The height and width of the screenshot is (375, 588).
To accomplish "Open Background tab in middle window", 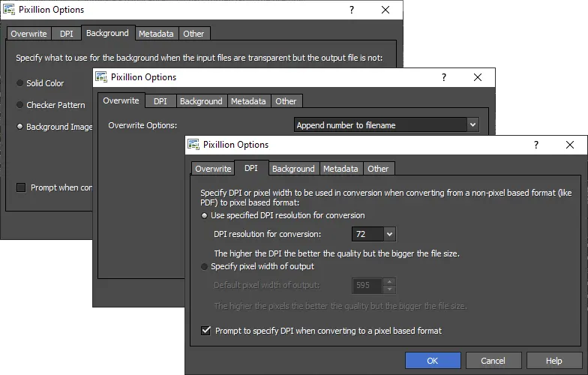I will click(201, 101).
